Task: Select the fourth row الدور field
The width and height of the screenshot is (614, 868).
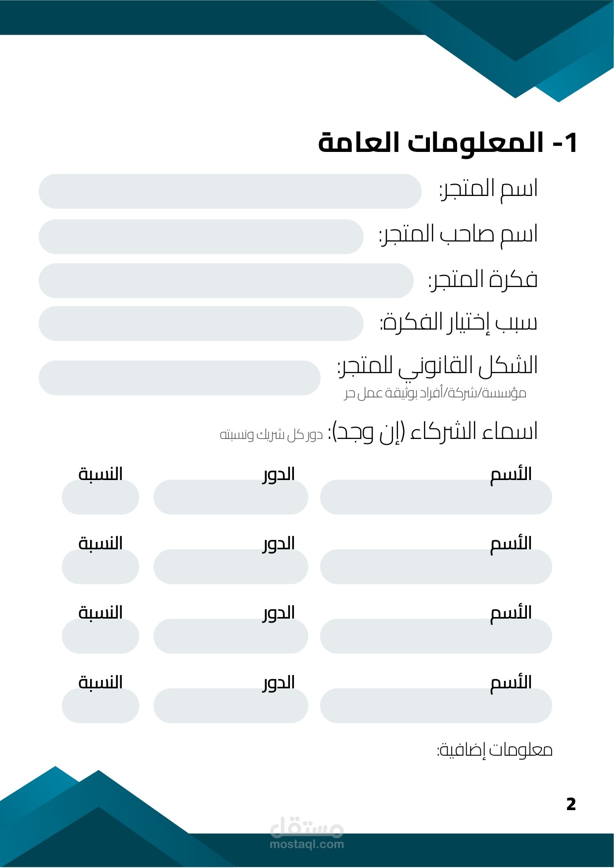Action: pos(231,706)
